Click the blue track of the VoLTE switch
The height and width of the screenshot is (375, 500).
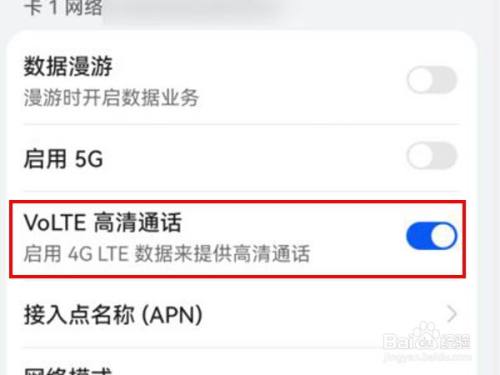tap(418, 236)
